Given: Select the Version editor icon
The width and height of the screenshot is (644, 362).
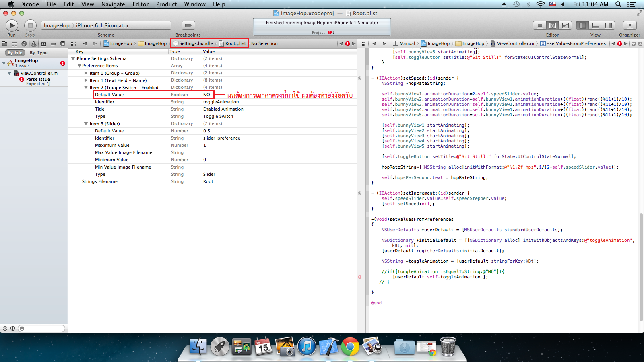Looking at the screenshot, I should [566, 25].
